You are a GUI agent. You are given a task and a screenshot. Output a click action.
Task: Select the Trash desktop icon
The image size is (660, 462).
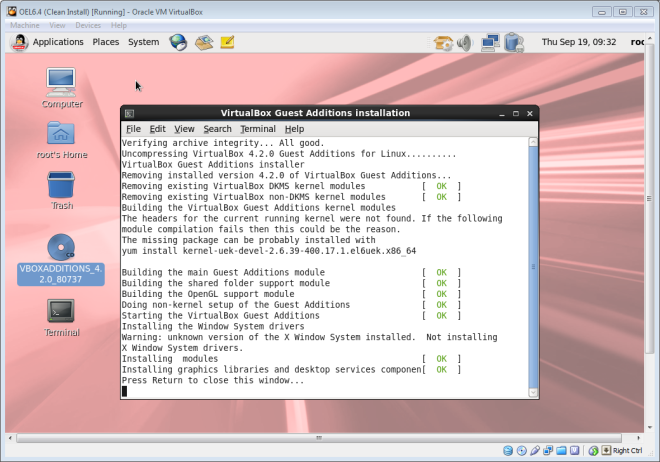point(61,190)
